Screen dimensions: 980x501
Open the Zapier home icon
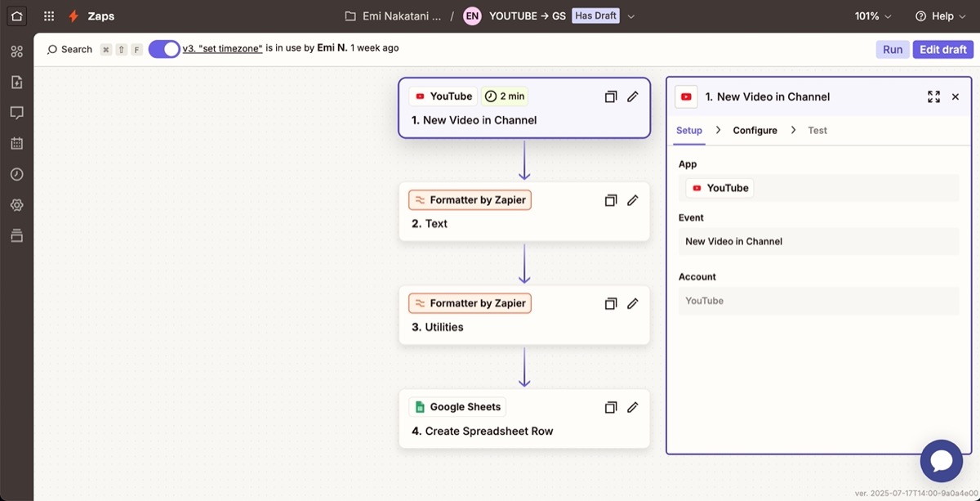(16, 16)
